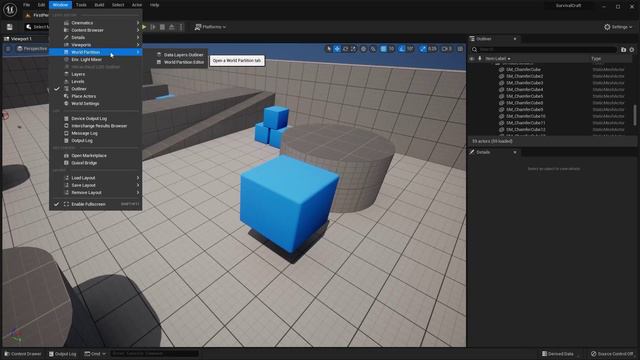Open the camera speed control
Image resolution: width=640 pixels, height=360 pixels.
point(447,49)
